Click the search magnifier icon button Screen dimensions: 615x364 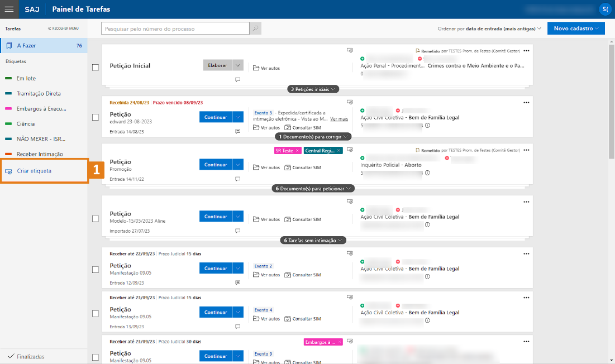tap(255, 28)
